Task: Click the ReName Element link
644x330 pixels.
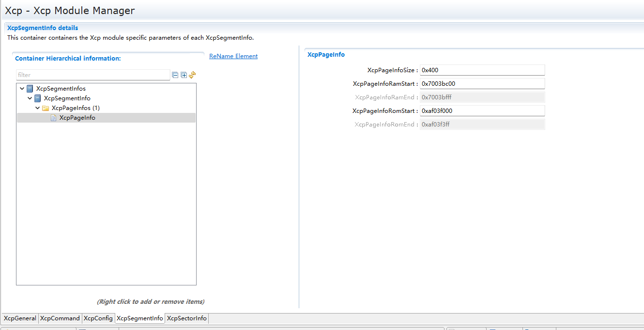Action: (233, 56)
